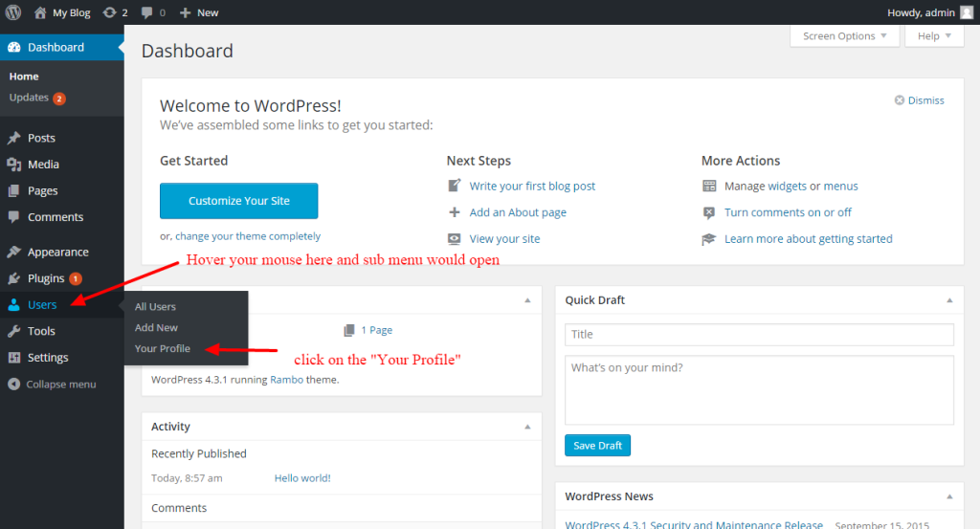Click the Users person icon
The height and width of the screenshot is (529, 980).
pos(13,305)
